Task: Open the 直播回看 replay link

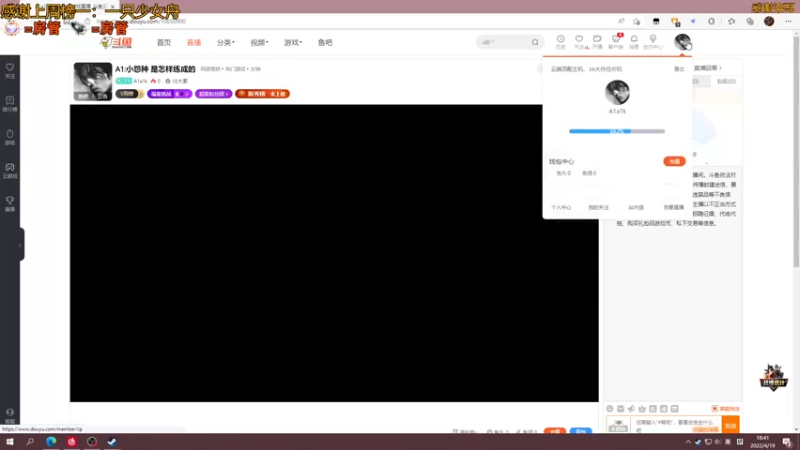Action: [708, 68]
